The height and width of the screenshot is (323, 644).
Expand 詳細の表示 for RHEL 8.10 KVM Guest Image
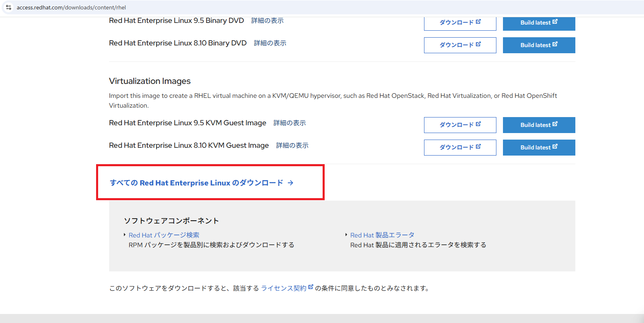point(292,145)
